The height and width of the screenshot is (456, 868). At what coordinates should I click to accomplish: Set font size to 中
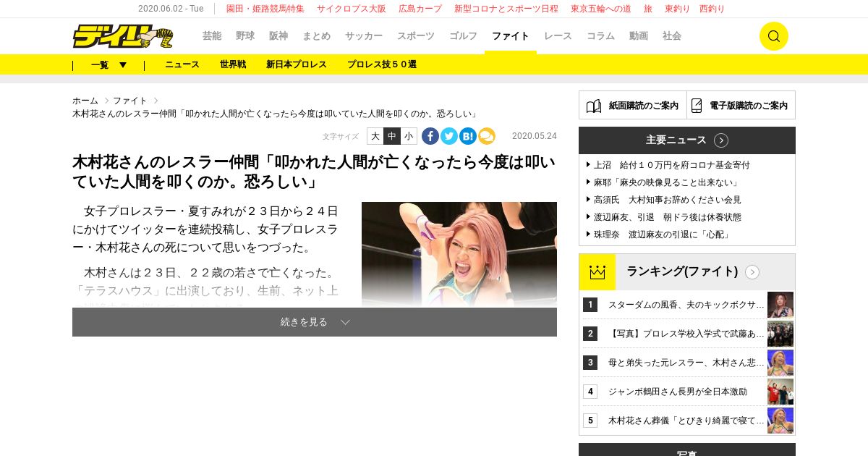point(392,136)
